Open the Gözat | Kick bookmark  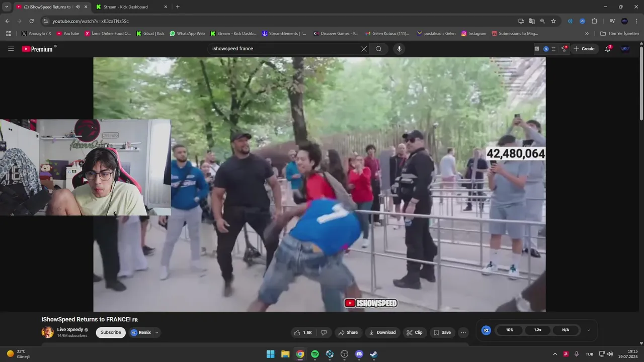click(150, 34)
